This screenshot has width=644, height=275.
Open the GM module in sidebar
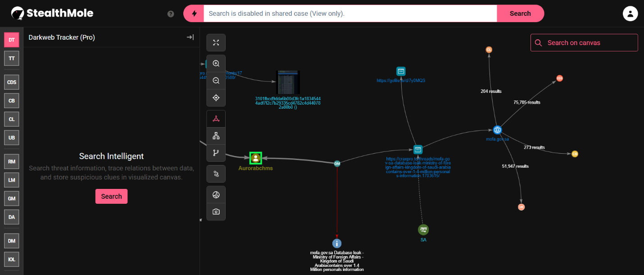(x=12, y=198)
